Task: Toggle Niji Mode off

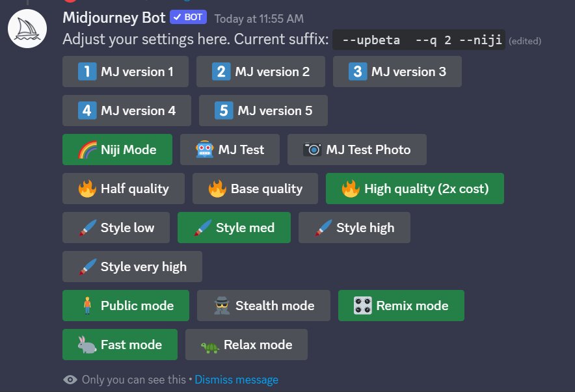Action: (x=117, y=150)
